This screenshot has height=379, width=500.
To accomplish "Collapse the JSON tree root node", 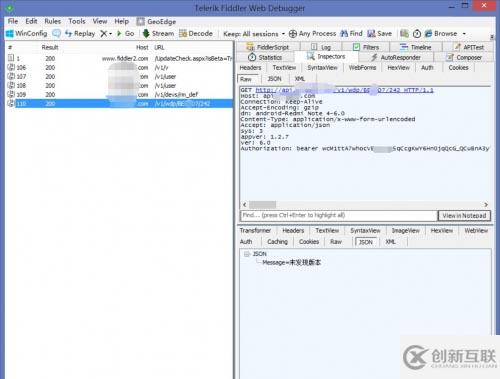I will tap(247, 254).
